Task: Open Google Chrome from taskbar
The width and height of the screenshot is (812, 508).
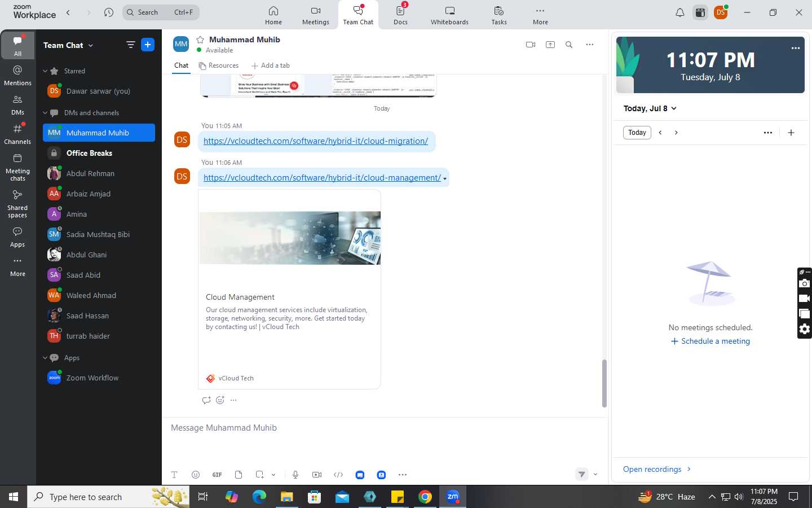Action: 425,497
